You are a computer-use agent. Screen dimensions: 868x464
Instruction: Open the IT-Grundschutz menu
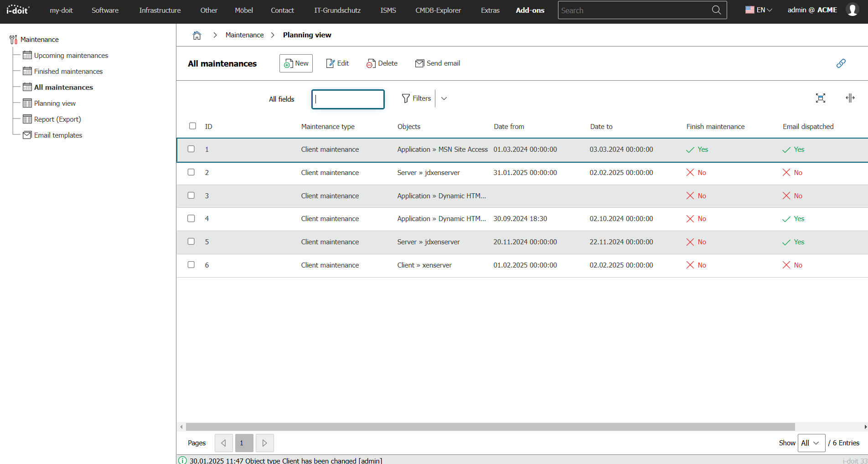(337, 10)
